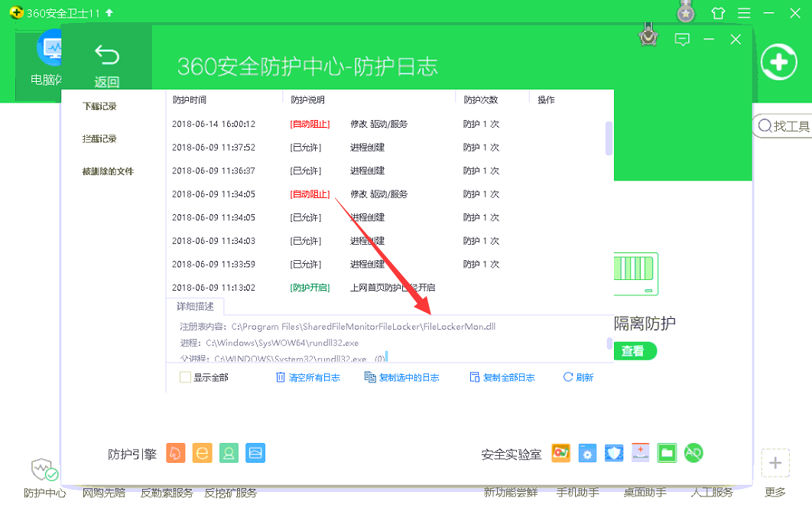
Task: Click 复制选中的日志 link
Action: [402, 377]
